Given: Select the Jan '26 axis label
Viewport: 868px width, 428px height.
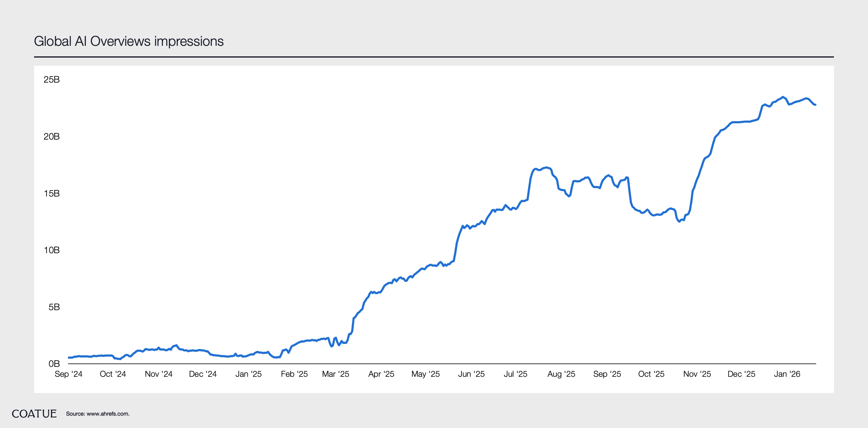Looking at the screenshot, I should pyautogui.click(x=787, y=374).
